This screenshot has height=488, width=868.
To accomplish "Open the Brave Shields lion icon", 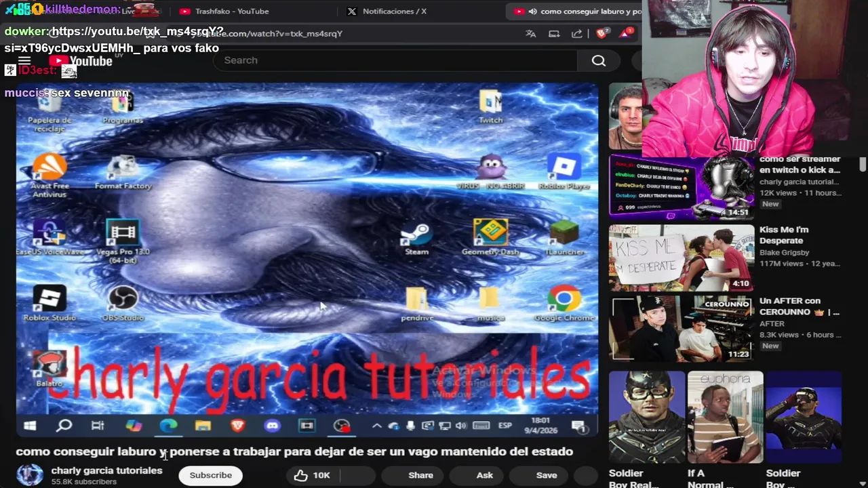I will [601, 33].
